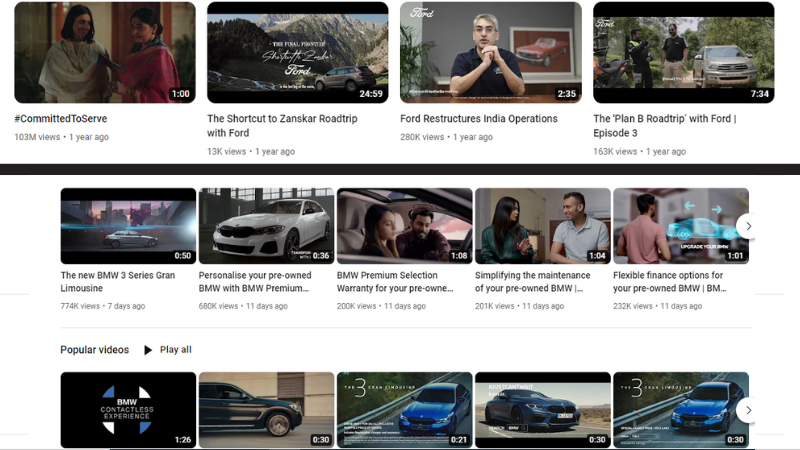This screenshot has width=800, height=450.
Task: Click the Play all triangle icon
Action: pyautogui.click(x=148, y=350)
